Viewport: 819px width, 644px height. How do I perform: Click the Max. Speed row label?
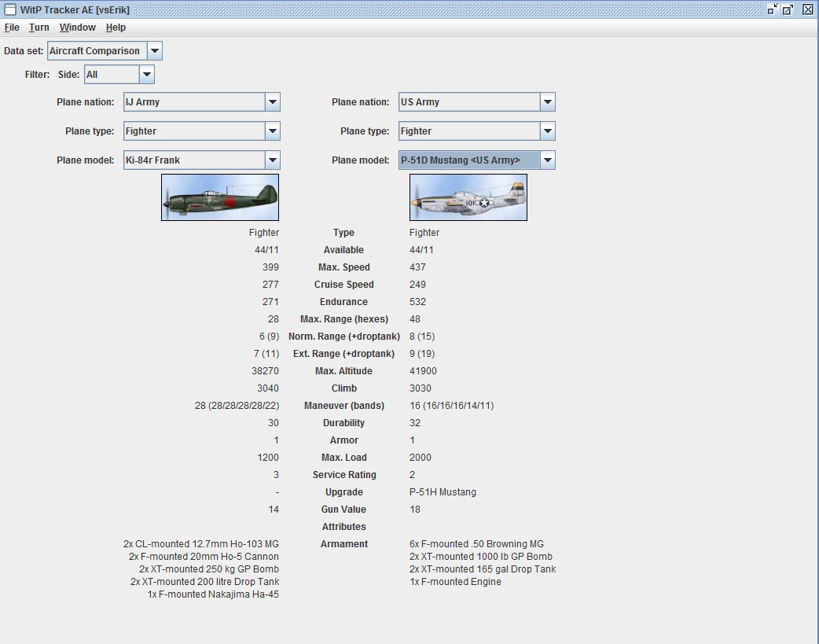pos(343,267)
